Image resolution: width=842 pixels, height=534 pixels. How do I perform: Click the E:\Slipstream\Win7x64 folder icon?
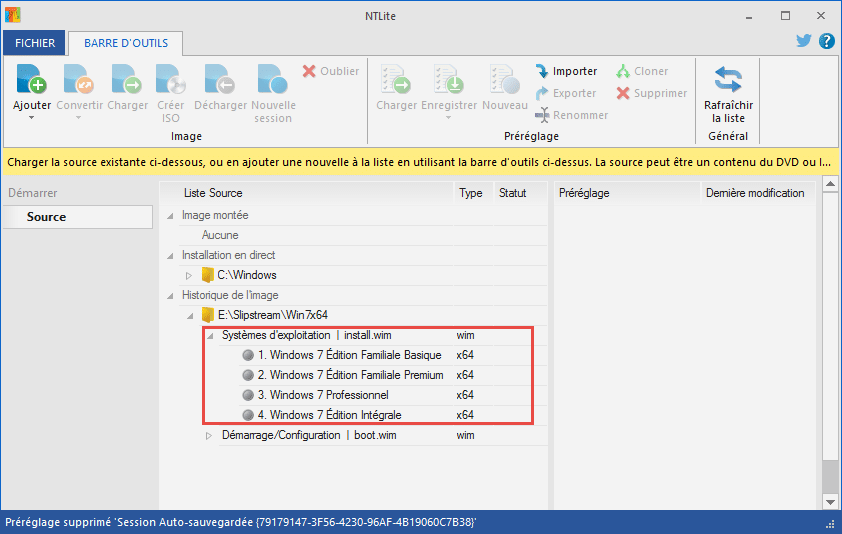coord(208,315)
